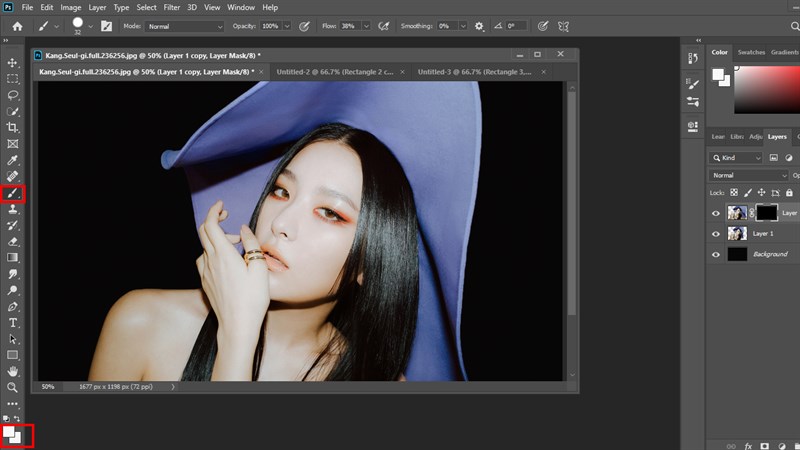
Task: Hide the top Layer 1 copy layer
Action: point(715,212)
